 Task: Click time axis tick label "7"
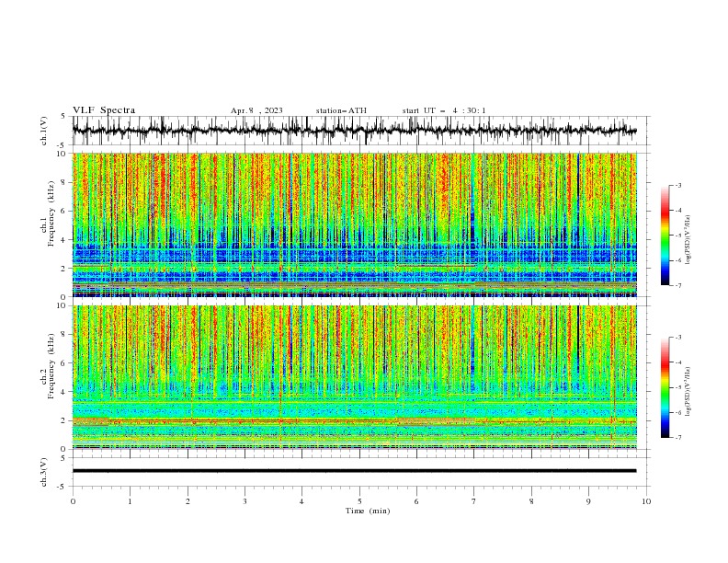474,501
